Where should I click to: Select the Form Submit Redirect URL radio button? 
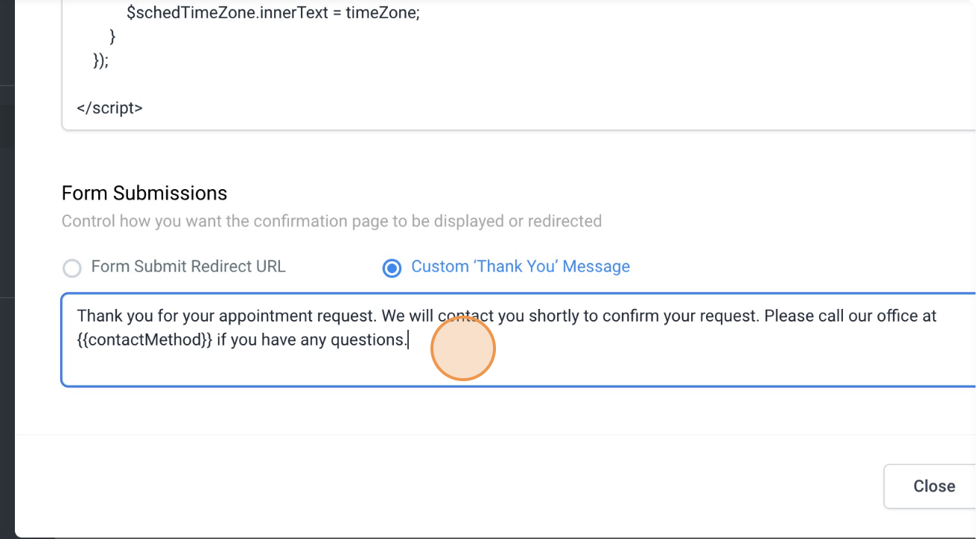(71, 268)
